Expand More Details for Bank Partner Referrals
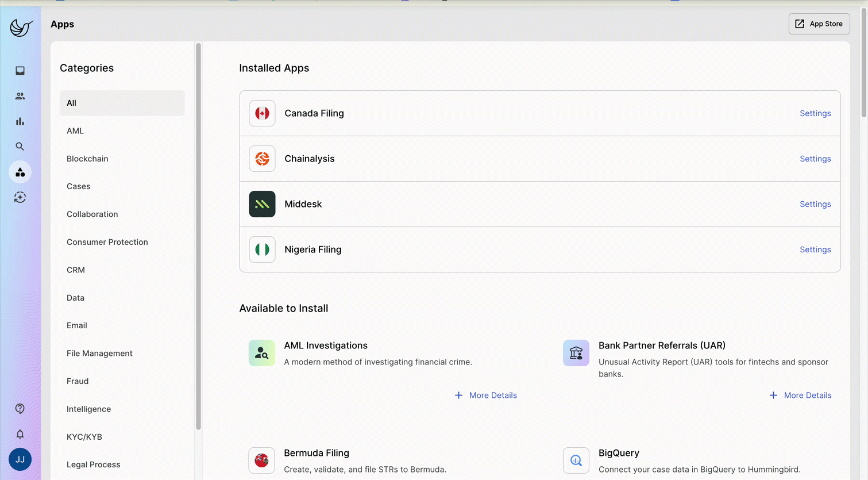The image size is (868, 480). click(x=800, y=395)
